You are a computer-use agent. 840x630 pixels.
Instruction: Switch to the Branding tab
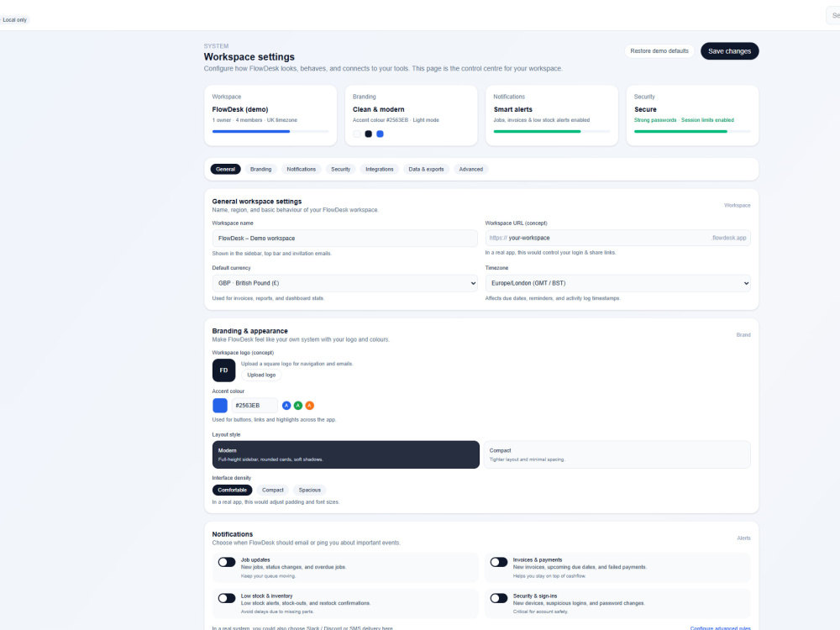coord(261,170)
